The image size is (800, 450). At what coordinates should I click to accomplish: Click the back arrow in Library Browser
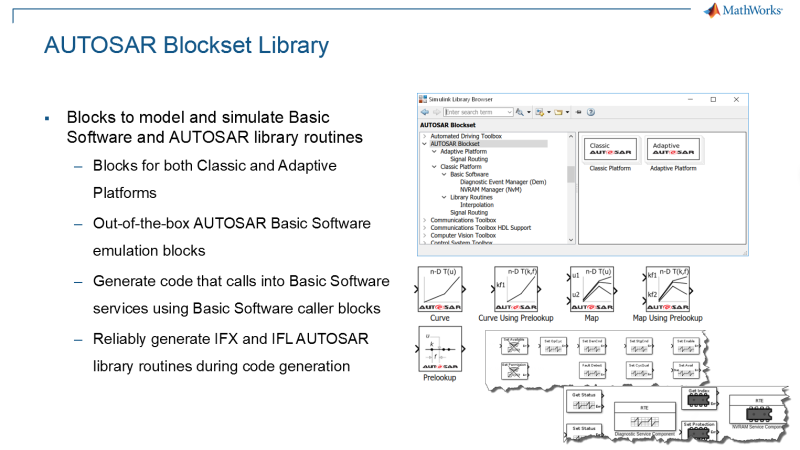[x=424, y=112]
